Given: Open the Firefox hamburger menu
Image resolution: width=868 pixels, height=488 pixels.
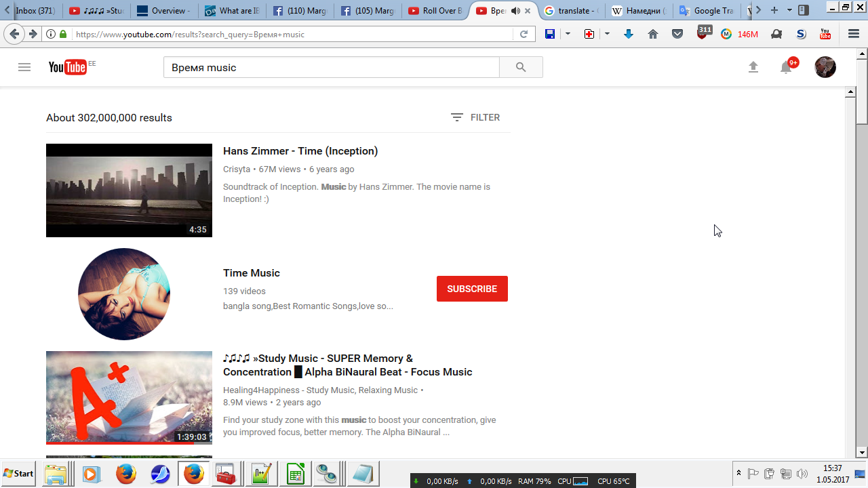Looking at the screenshot, I should pos(854,34).
